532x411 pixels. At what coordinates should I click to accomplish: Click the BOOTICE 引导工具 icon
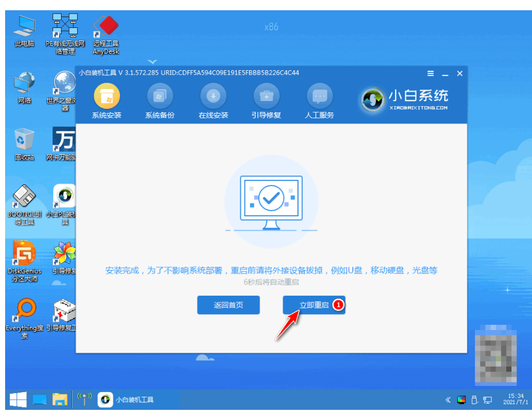pos(24,203)
